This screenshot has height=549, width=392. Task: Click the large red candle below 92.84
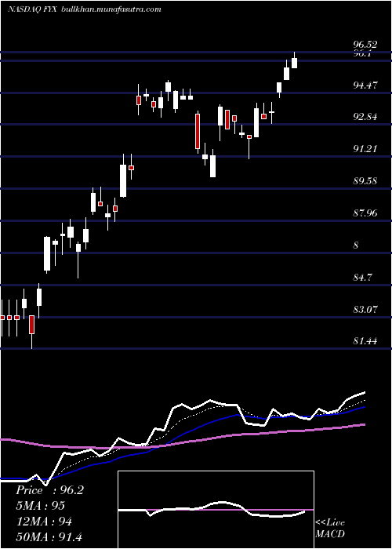click(x=198, y=131)
